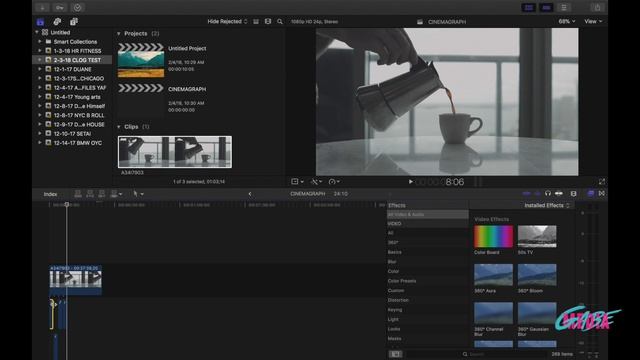Open Background Tasks checkmark circle icon
This screenshot has width=640, height=360.
pos(78,7)
